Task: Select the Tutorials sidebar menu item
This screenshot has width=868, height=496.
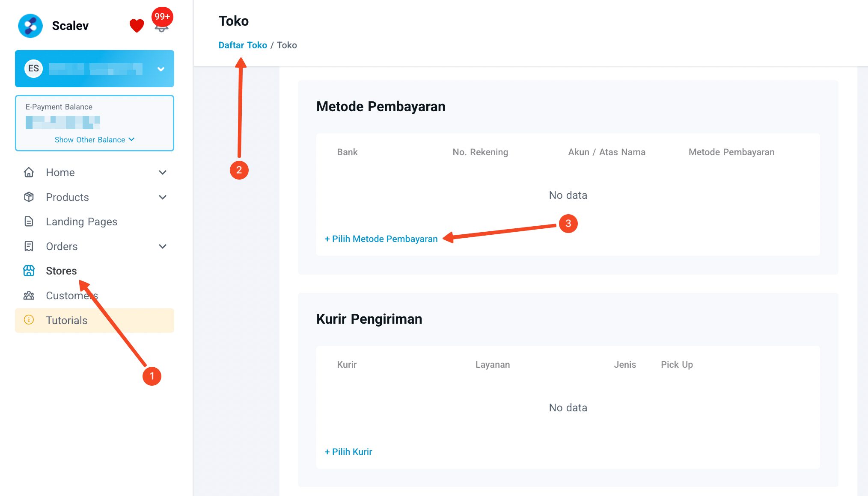Action: pos(67,320)
